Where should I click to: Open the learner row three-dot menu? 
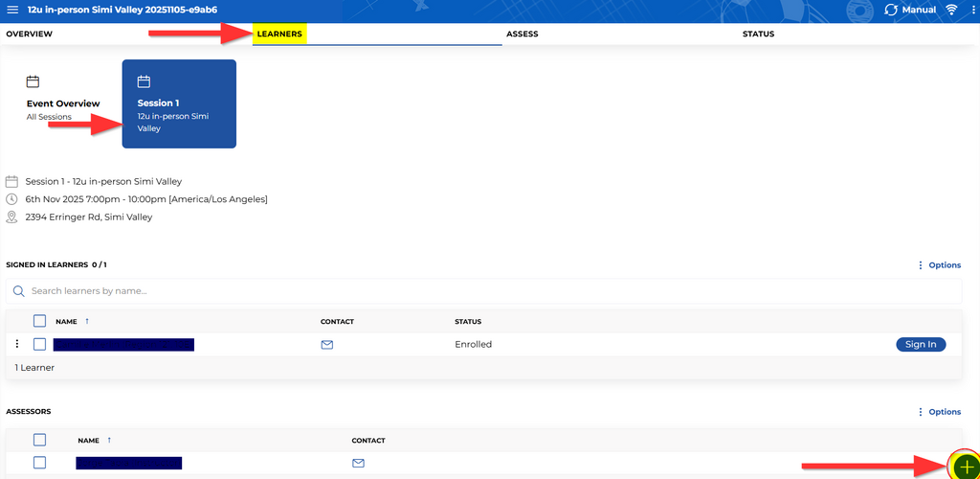pyautogui.click(x=17, y=344)
